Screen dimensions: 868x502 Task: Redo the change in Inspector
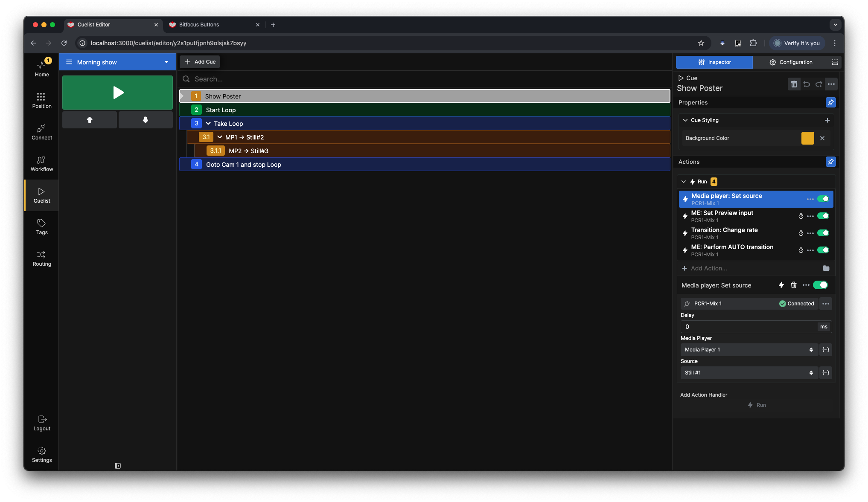[818, 84]
